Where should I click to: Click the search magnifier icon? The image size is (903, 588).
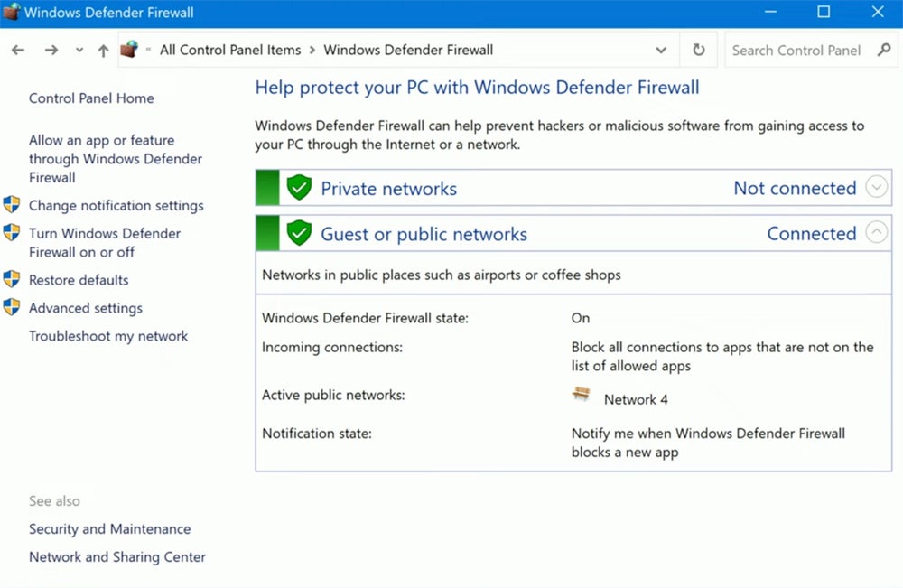coord(884,51)
